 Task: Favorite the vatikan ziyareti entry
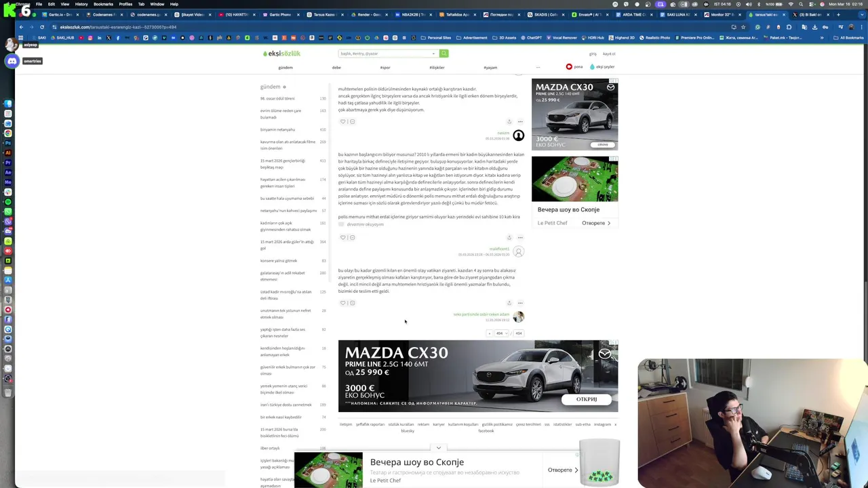click(x=343, y=303)
